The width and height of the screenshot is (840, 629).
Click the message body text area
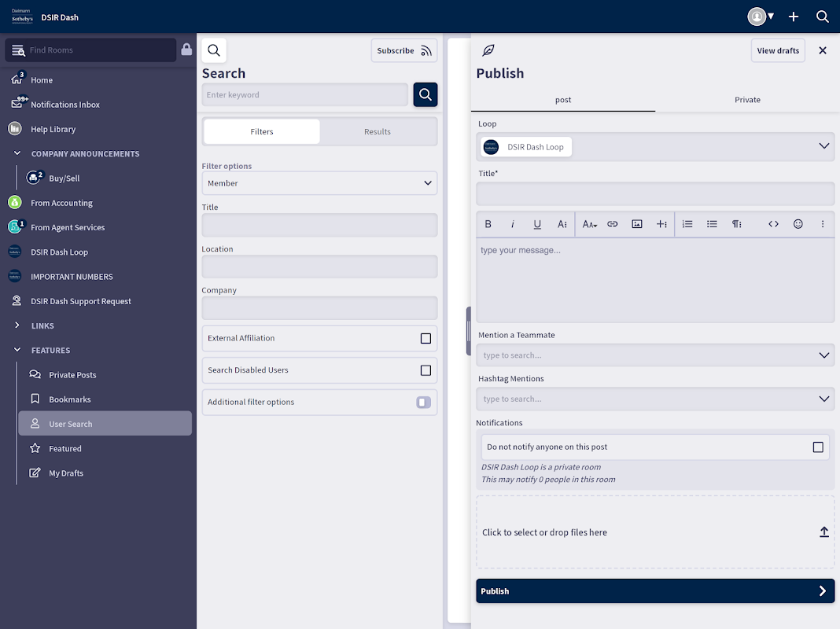[x=655, y=281]
